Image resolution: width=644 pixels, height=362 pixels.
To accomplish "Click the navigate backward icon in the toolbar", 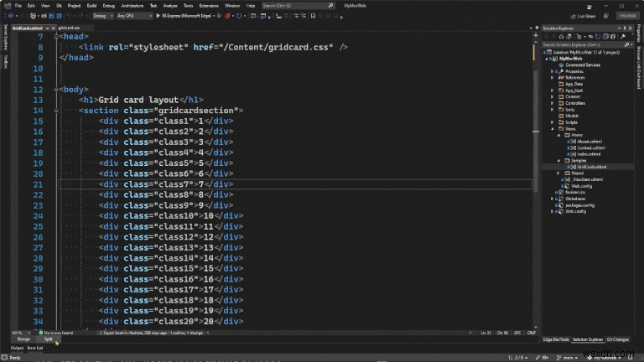I will click(10, 16).
